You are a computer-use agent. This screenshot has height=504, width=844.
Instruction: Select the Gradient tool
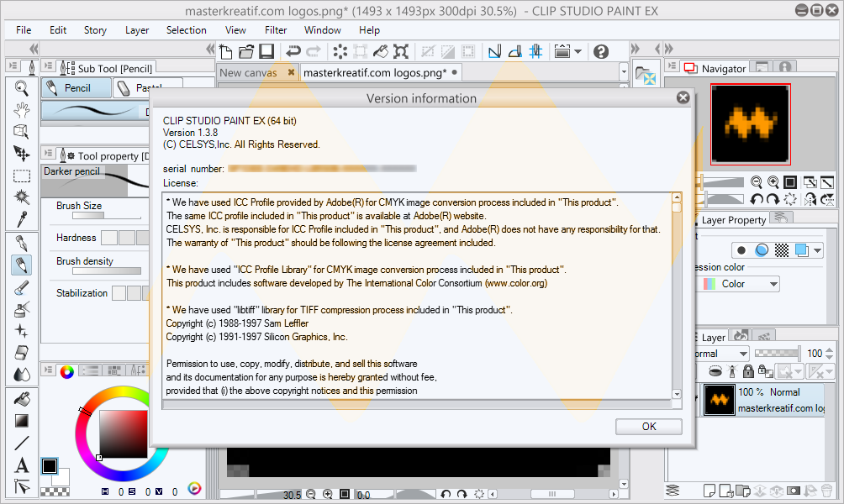click(x=22, y=421)
